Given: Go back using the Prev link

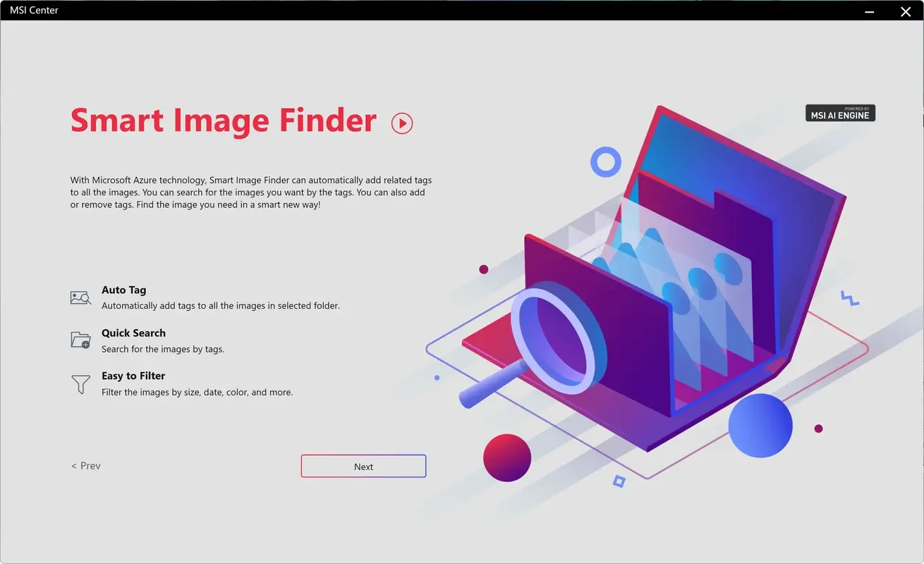Looking at the screenshot, I should (x=85, y=465).
